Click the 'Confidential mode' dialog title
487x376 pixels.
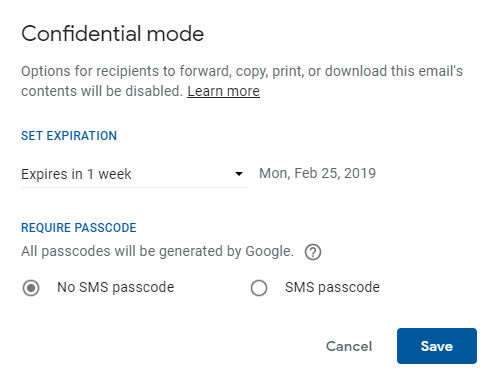pyautogui.click(x=113, y=34)
